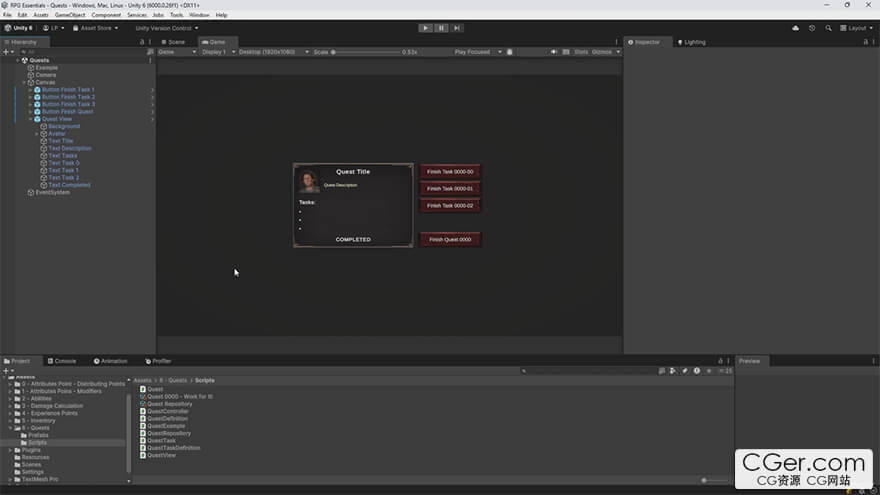Click the search magnifier icon in toolbar
The image size is (880, 495).
click(828, 28)
